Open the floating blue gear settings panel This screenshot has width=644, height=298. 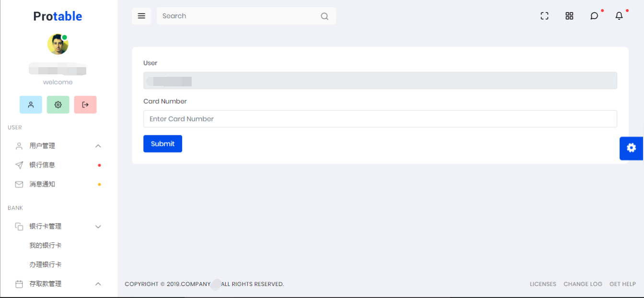coord(632,148)
